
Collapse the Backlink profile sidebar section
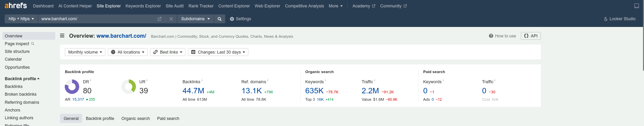click(x=22, y=79)
